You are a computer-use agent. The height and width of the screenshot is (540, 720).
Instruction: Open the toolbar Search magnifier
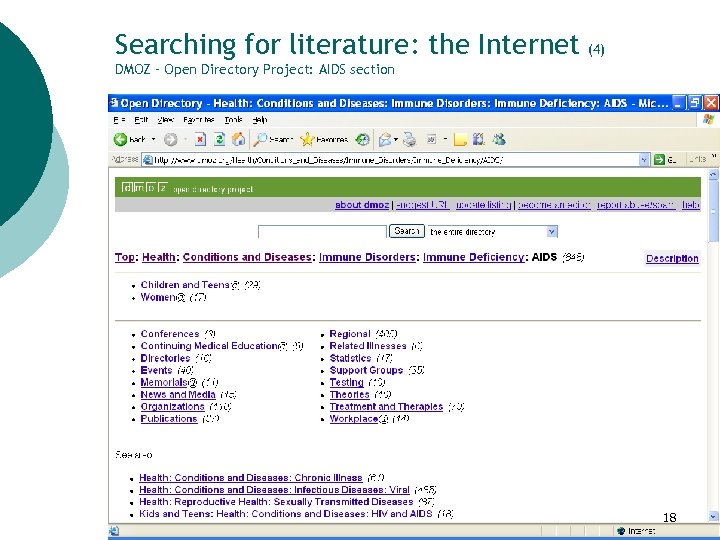[x=260, y=139]
